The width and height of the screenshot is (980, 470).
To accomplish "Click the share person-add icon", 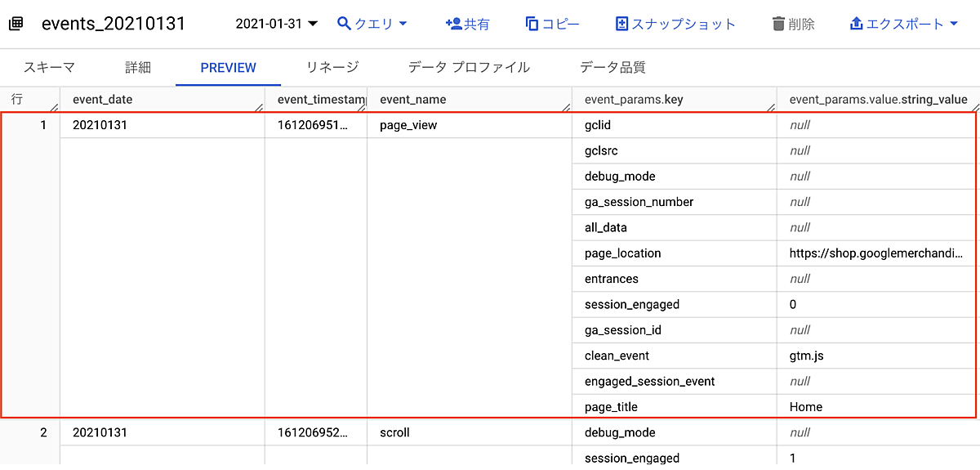I will point(453,24).
